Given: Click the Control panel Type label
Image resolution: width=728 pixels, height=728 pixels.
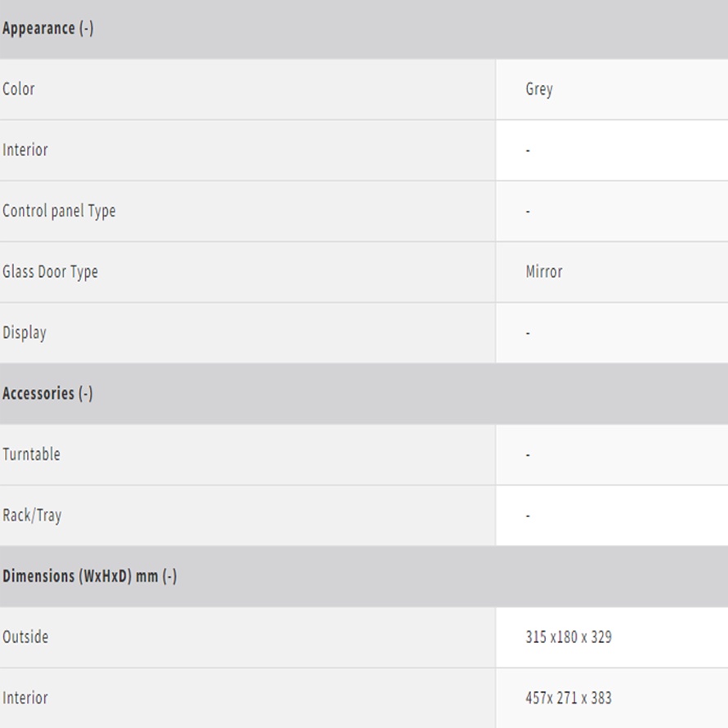Looking at the screenshot, I should click(x=59, y=211).
